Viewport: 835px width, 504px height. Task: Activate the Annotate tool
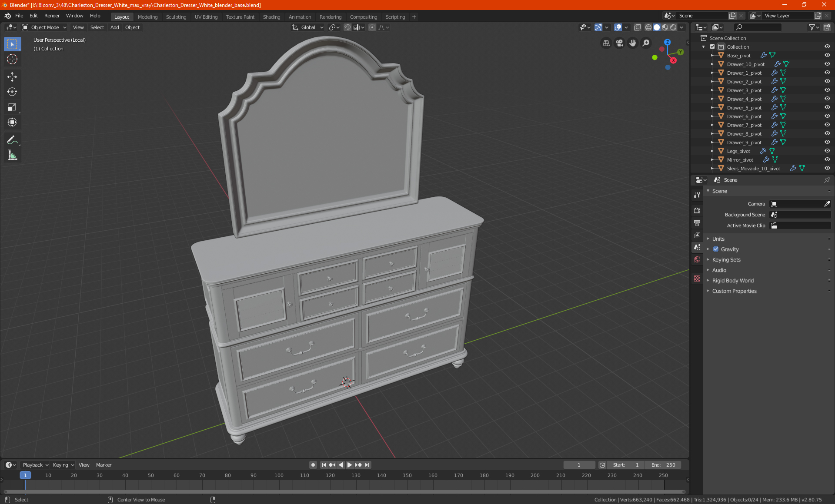(12, 140)
